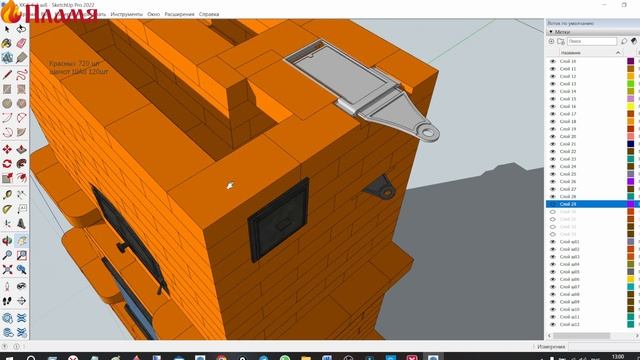Screen dimensions: 640x360
Task: Choose the Rotate tool
Action: (7, 164)
